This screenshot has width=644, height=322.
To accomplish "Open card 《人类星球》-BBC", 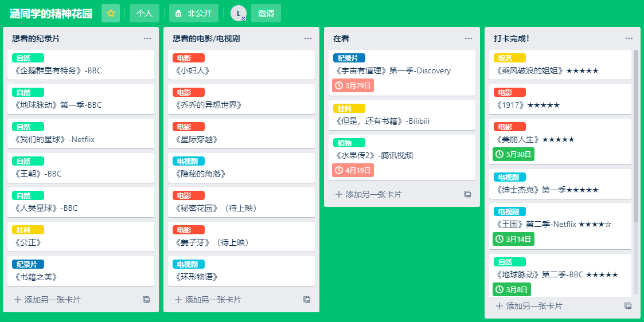I will tap(81, 202).
